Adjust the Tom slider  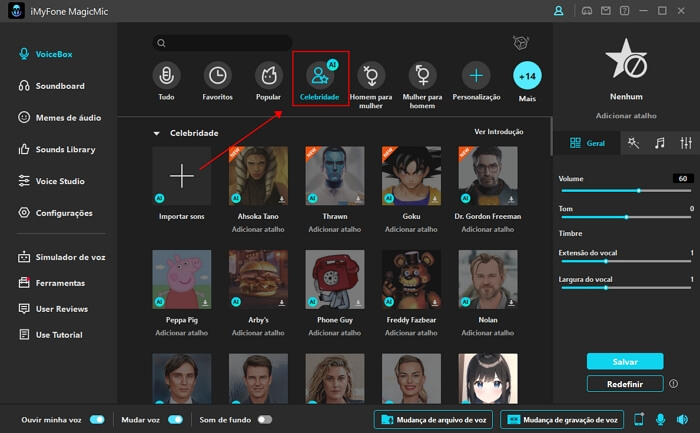[x=626, y=217]
